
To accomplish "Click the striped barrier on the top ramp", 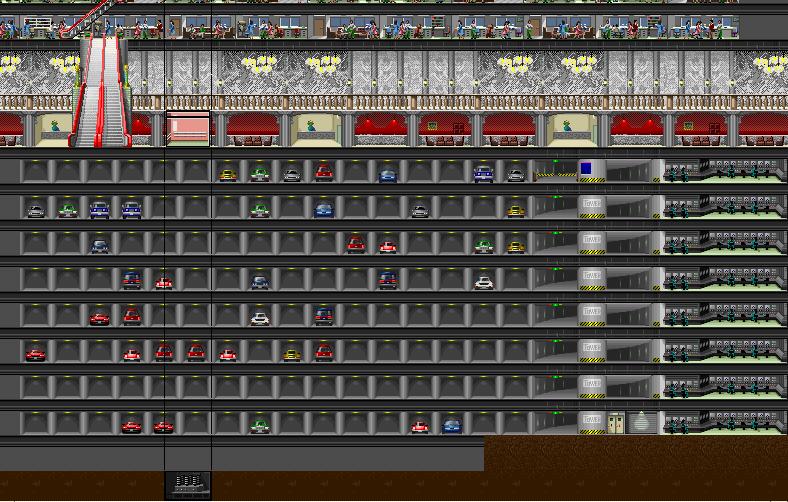I will pos(556,176).
